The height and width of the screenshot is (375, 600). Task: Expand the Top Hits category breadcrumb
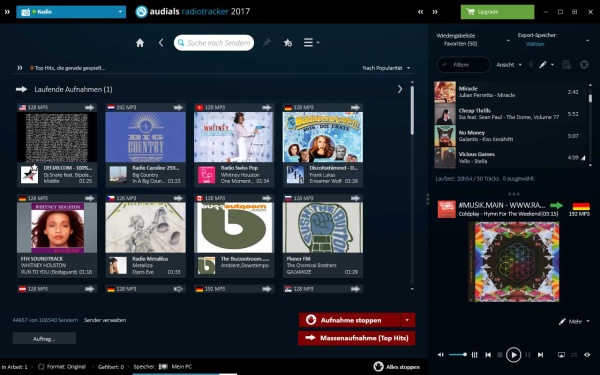(20, 68)
